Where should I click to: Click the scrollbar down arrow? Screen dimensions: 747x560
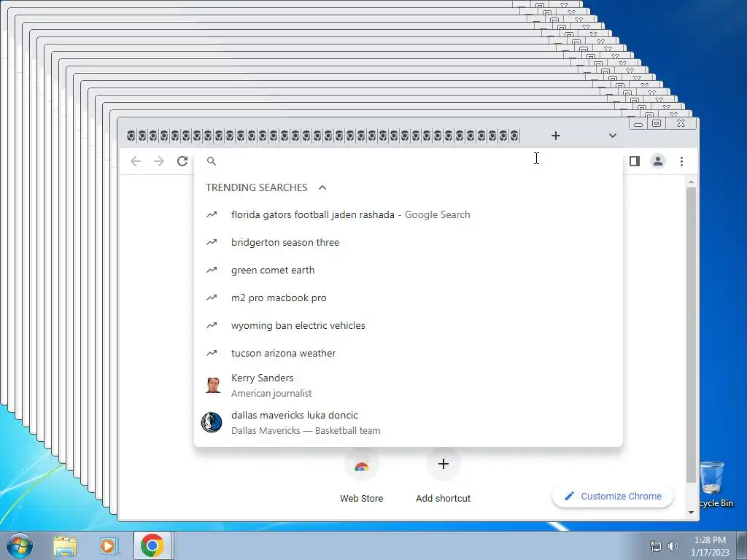pos(692,513)
